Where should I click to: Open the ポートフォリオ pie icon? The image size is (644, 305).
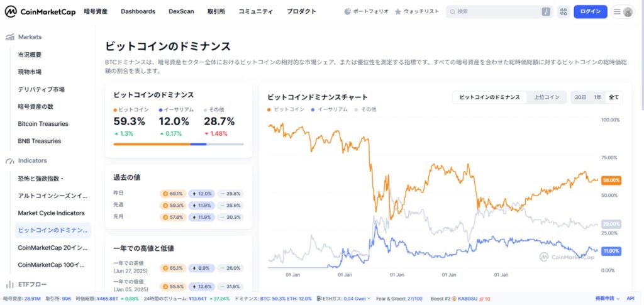pos(348,11)
